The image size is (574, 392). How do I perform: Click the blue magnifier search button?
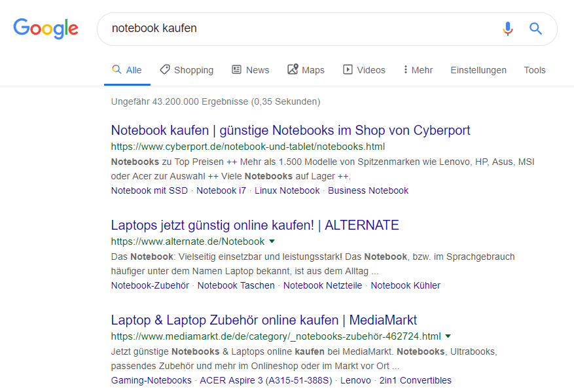pyautogui.click(x=535, y=29)
